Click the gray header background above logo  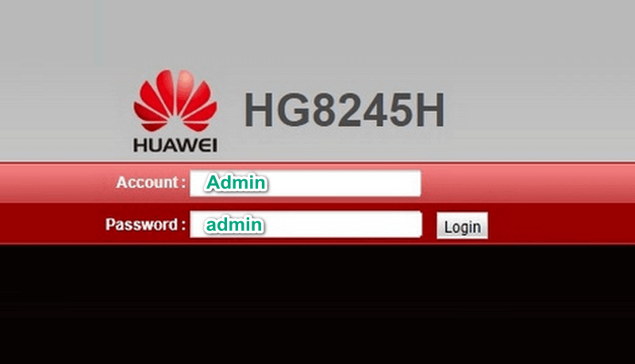click(x=317, y=33)
